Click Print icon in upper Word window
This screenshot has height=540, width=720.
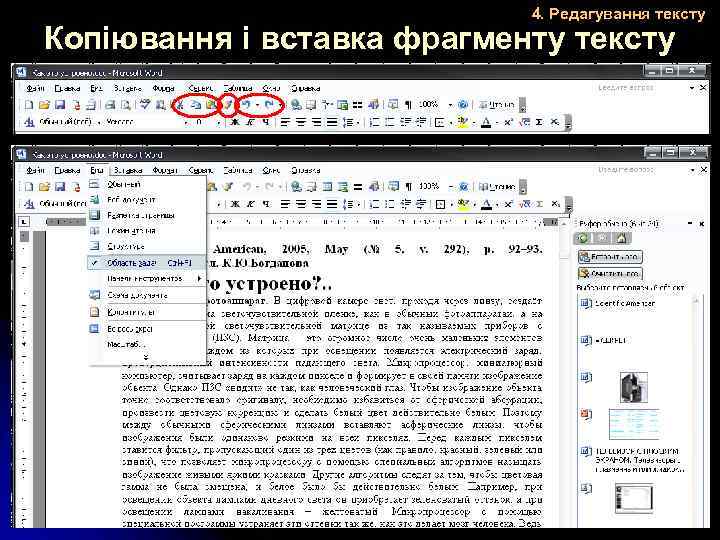pos(110,105)
